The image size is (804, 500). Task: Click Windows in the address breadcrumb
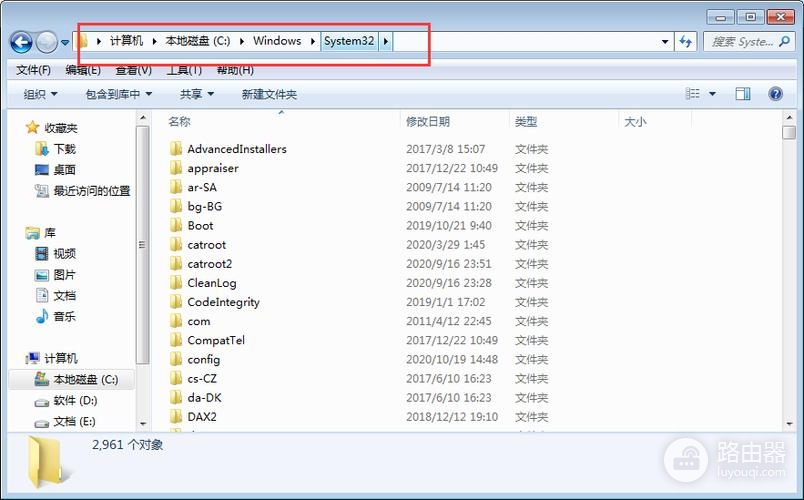pos(277,41)
